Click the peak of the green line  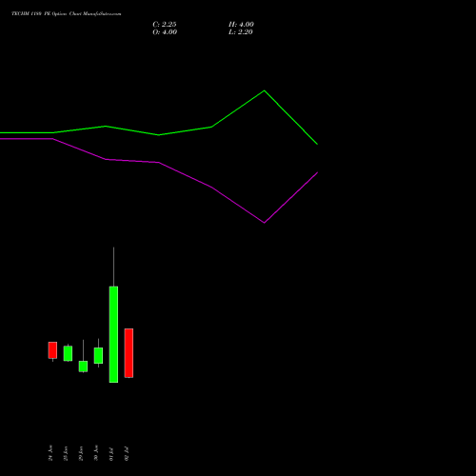(x=264, y=91)
